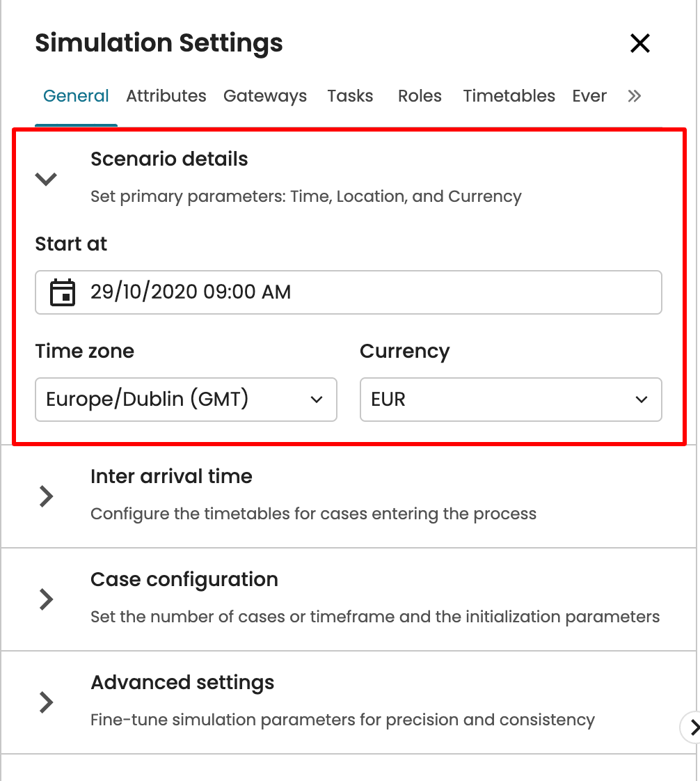The image size is (700, 781).
Task: Open the Tasks tab
Action: pyautogui.click(x=350, y=96)
